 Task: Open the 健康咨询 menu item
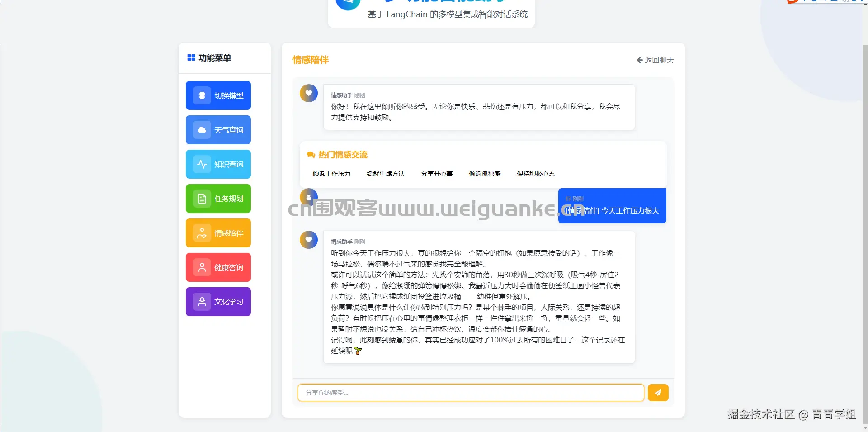(218, 267)
